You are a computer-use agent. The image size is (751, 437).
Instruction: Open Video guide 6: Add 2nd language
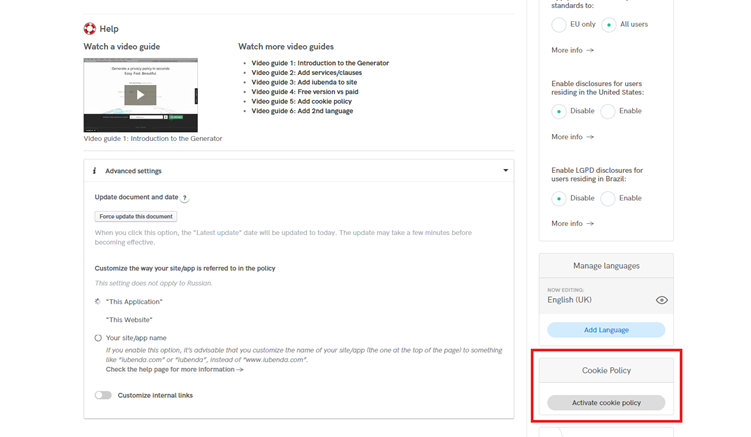point(302,111)
